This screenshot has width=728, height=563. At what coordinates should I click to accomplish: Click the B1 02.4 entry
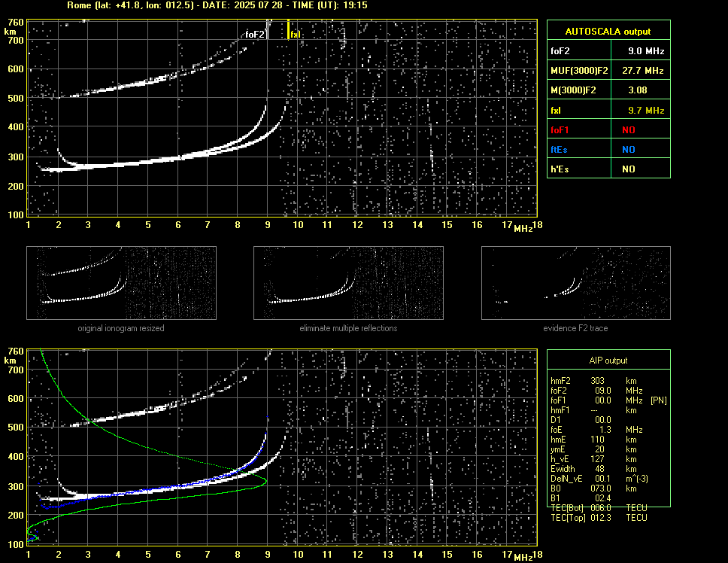[581, 498]
